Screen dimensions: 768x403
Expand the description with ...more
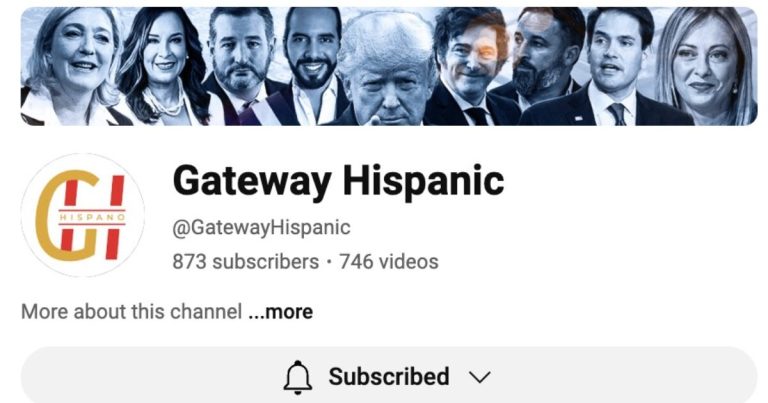281,311
